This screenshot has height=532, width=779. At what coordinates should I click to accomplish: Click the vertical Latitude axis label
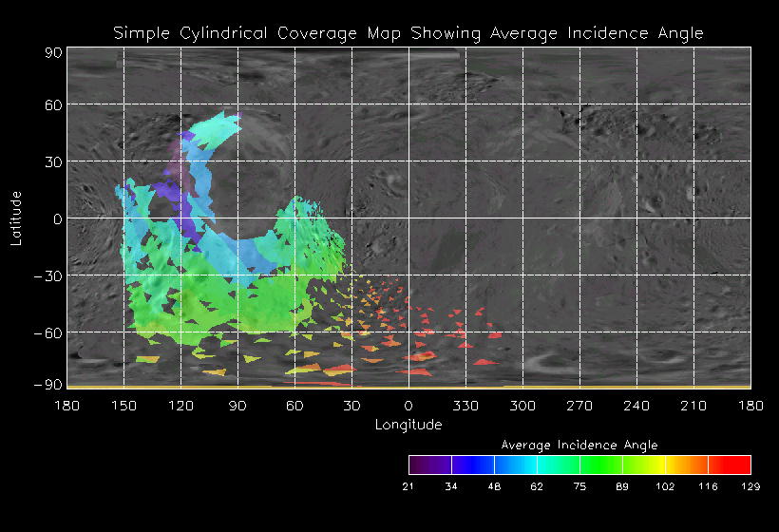pyautogui.click(x=15, y=218)
